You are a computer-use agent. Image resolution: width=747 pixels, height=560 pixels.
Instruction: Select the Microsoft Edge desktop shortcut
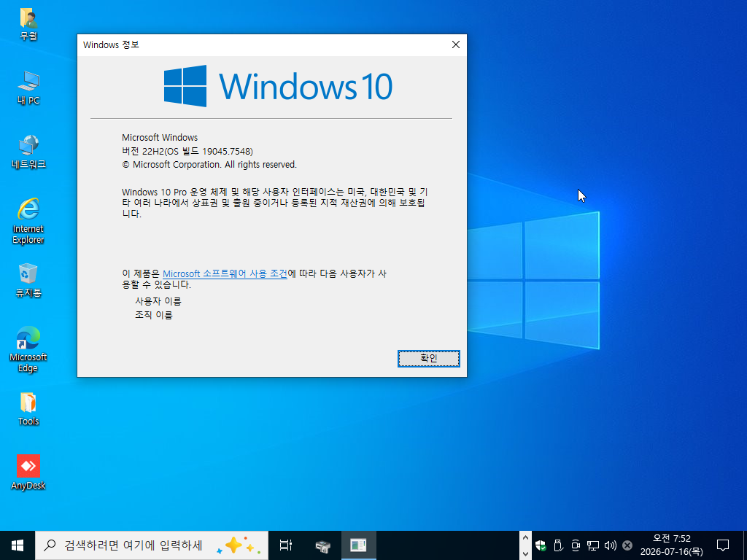28,349
